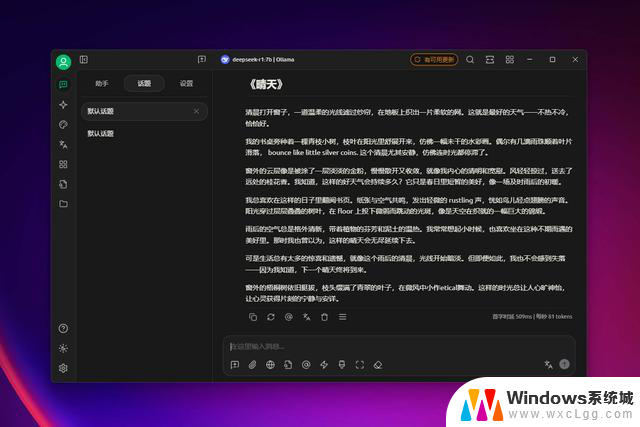The image size is (640, 427).
Task: Open the message more-options menu icon
Action: pos(342,317)
